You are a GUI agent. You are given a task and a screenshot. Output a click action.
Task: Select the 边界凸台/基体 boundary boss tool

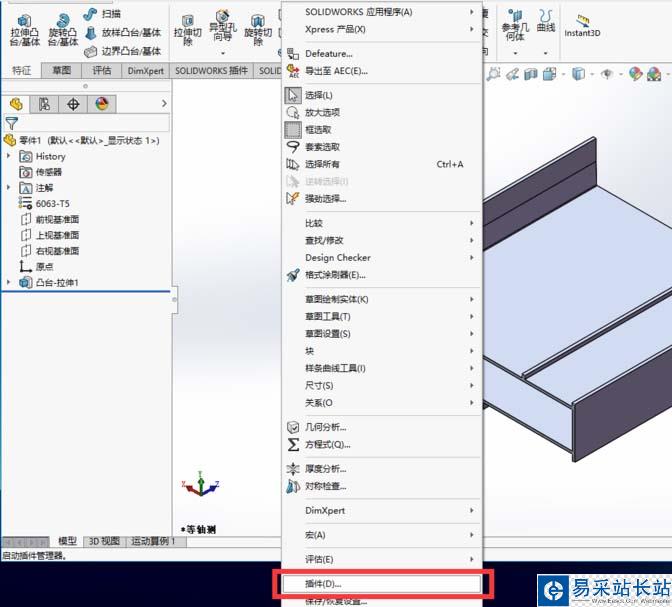pyautogui.click(x=123, y=51)
